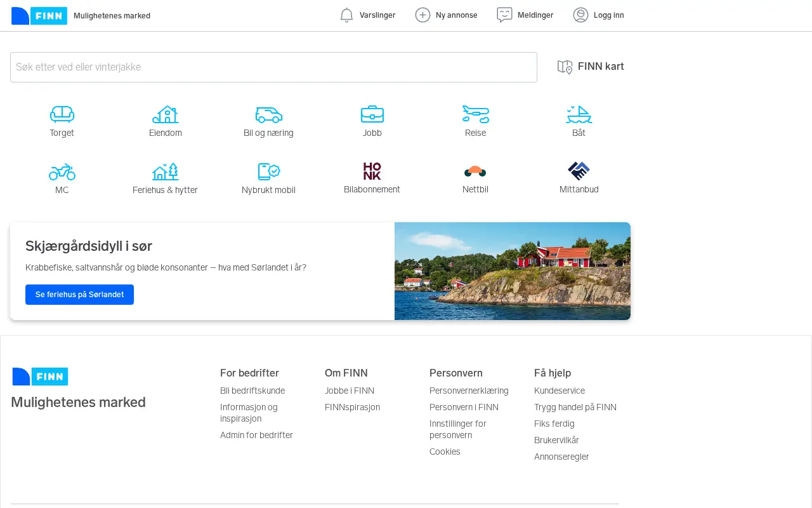Open the Sørlandet red cabin photo
Viewport: 812px width, 508px height.
(513, 271)
